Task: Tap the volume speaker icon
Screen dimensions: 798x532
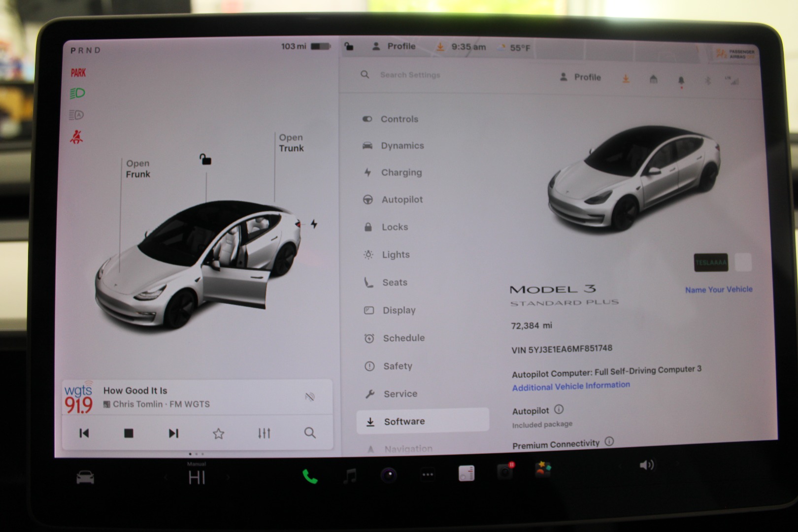Action: 646,465
